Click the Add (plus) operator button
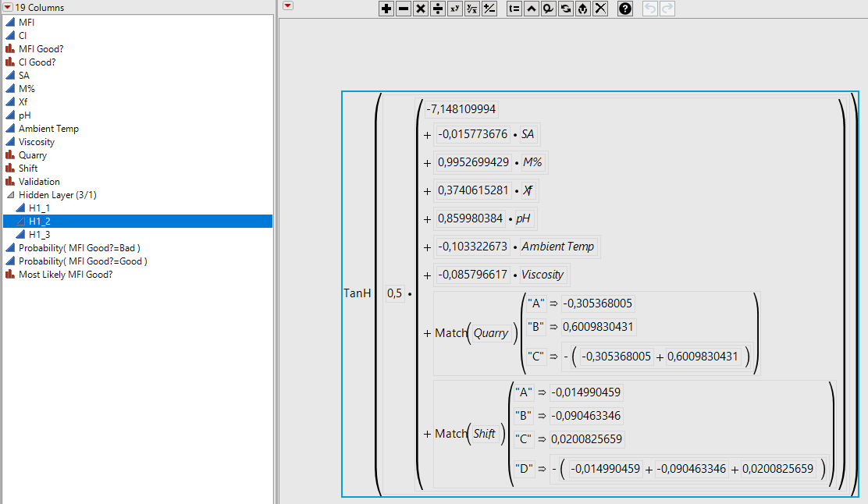The width and height of the screenshot is (868, 504). tap(386, 9)
